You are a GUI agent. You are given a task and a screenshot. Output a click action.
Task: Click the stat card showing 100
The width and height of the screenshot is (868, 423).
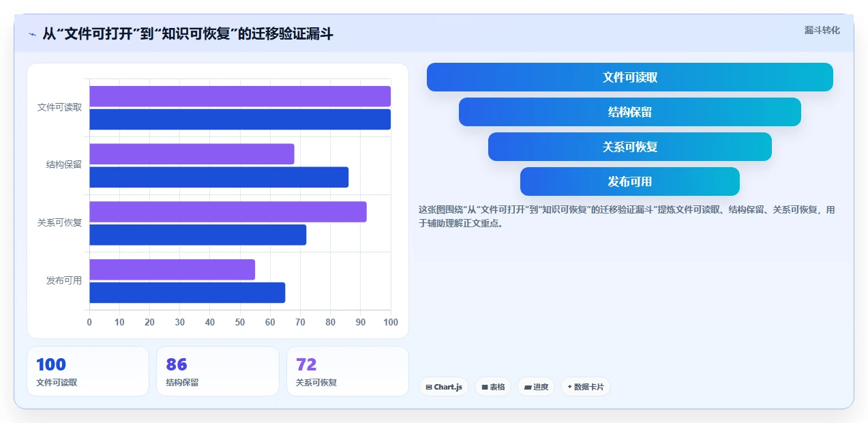click(x=88, y=371)
